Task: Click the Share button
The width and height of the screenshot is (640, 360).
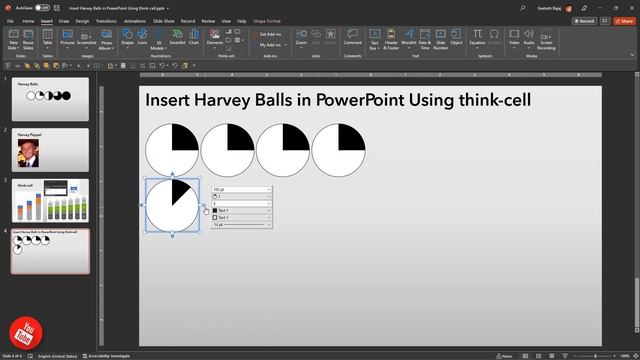Action: [x=624, y=21]
